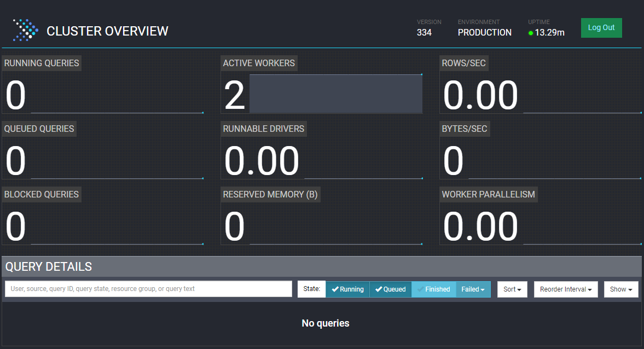644x349 pixels.
Task: Click the Trino cluster logo icon
Action: coord(25,30)
